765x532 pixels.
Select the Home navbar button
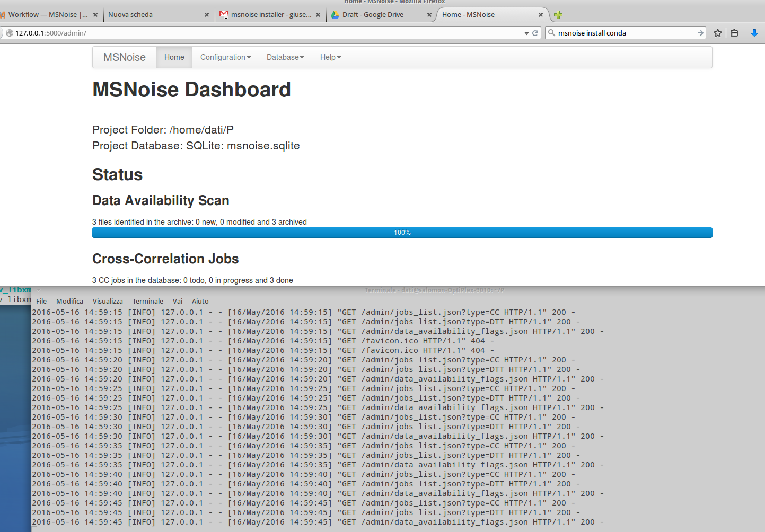(174, 57)
